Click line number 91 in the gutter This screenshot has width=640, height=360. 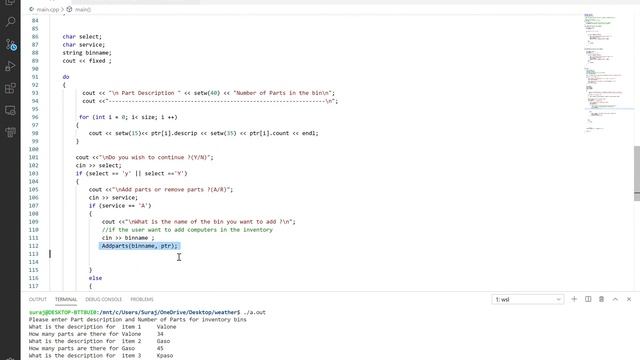tap(35, 77)
